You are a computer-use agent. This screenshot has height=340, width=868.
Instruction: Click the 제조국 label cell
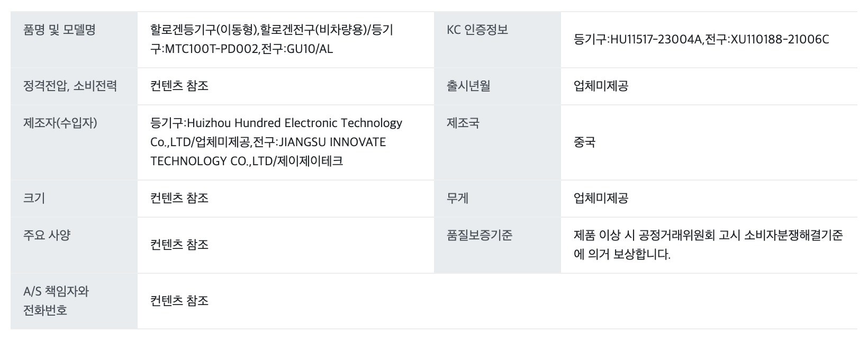463,123
